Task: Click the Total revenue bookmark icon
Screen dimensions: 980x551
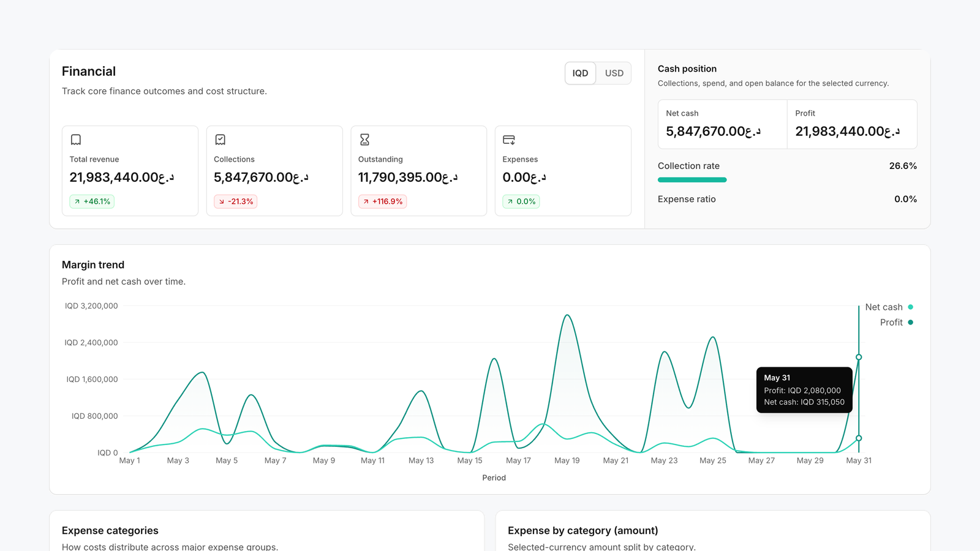Action: [76, 140]
